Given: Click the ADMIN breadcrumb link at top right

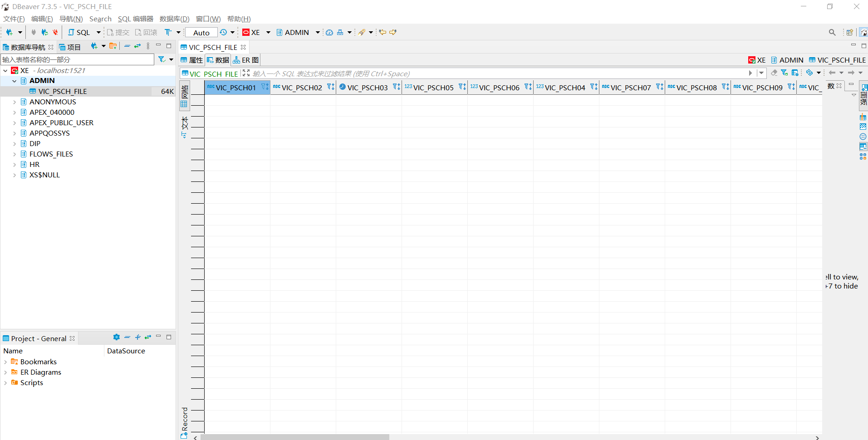Looking at the screenshot, I should [x=787, y=60].
